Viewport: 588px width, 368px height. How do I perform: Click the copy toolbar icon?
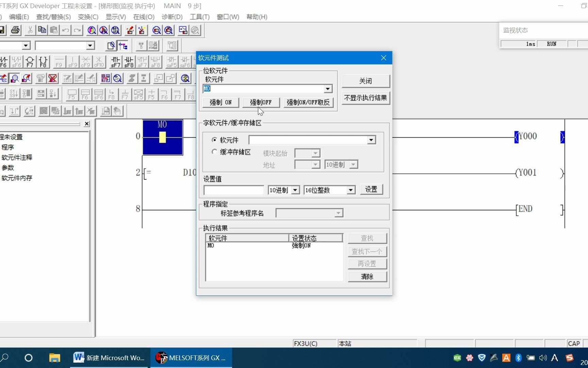pyautogui.click(x=42, y=30)
